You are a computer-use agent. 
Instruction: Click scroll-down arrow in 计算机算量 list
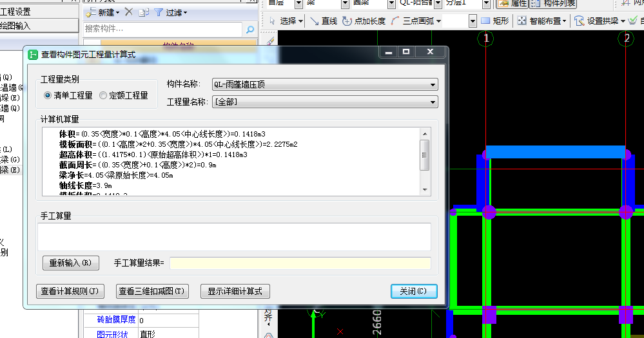[x=425, y=189]
